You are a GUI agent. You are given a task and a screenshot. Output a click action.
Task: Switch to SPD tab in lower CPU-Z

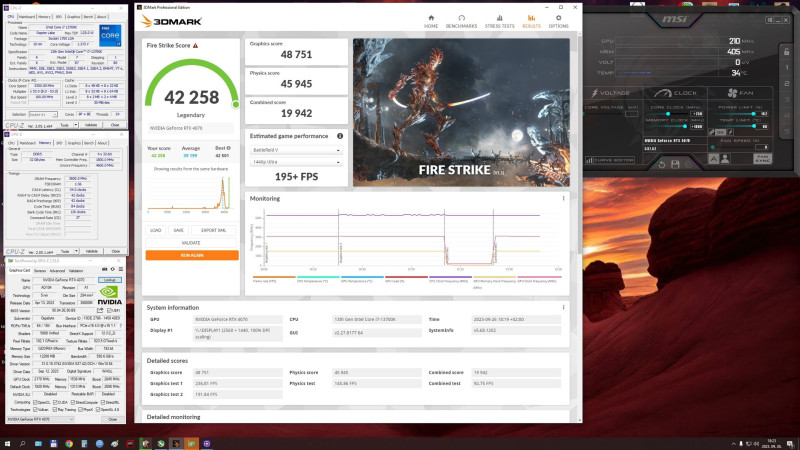[59, 143]
